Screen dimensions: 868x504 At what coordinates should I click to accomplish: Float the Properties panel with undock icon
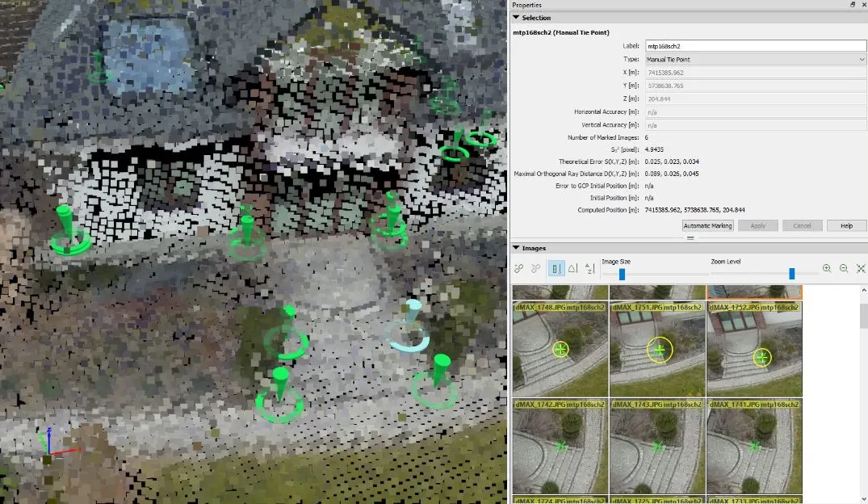(853, 5)
